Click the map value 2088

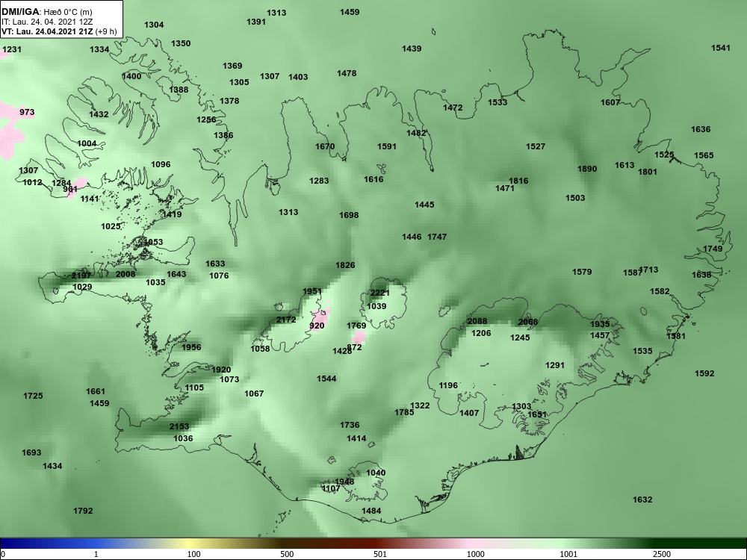[477, 321]
